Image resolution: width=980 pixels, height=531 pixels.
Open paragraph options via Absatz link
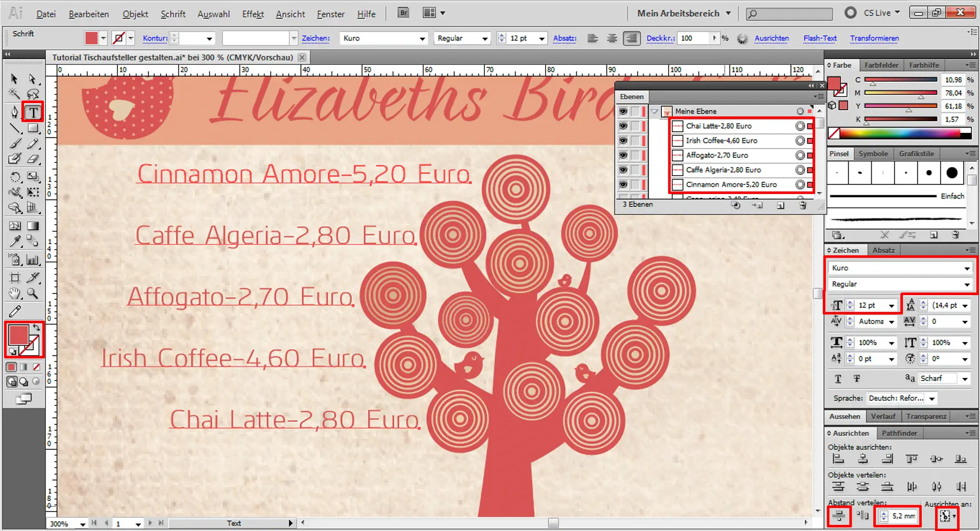(x=565, y=38)
